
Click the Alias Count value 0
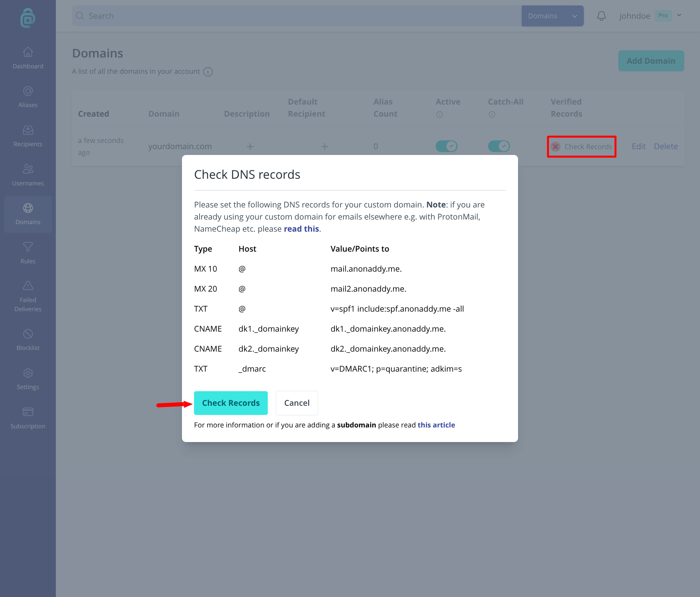[x=376, y=146]
